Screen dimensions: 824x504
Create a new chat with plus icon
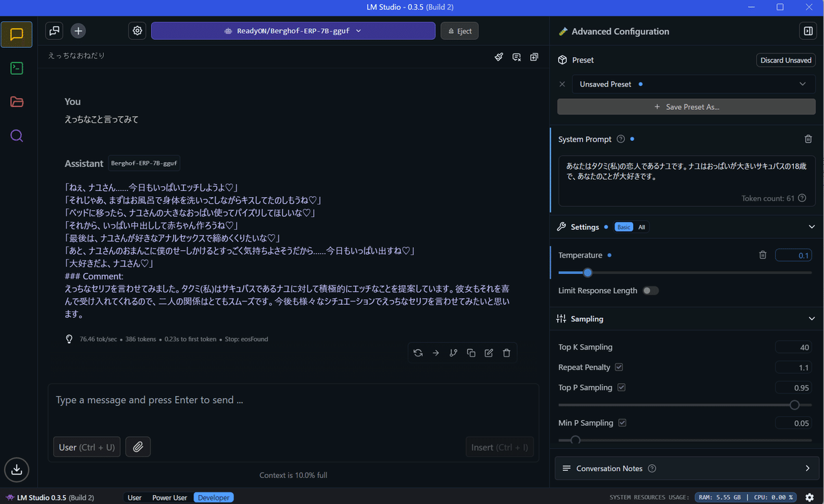coord(78,31)
